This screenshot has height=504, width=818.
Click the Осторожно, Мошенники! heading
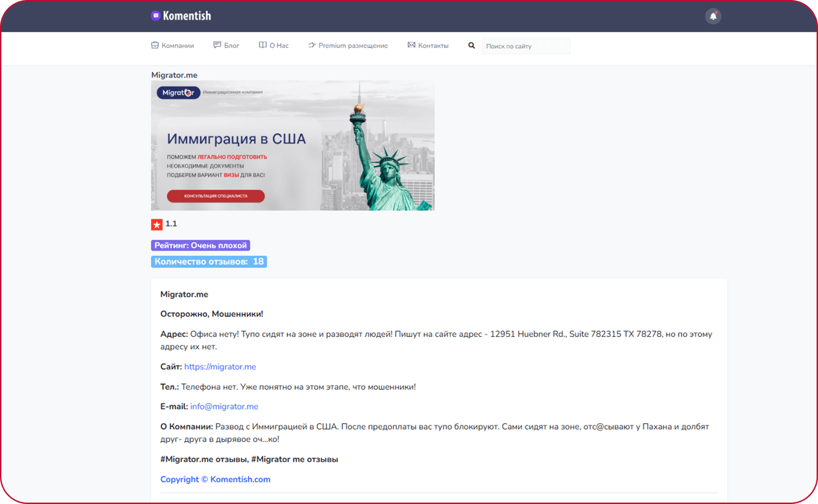click(x=212, y=314)
